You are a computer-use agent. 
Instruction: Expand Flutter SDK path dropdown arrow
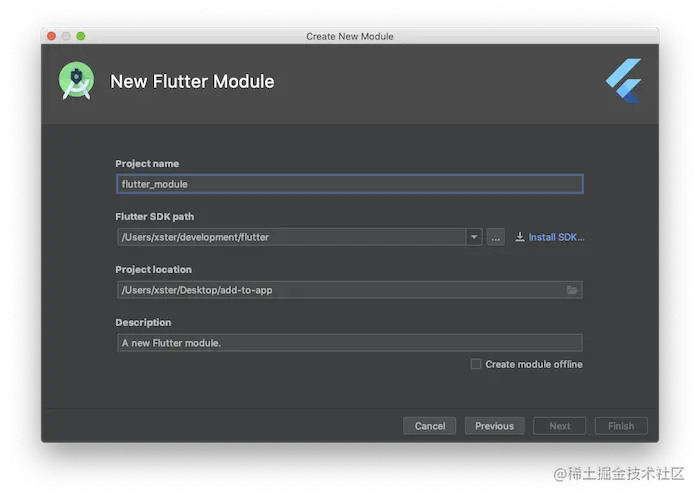[x=474, y=237]
